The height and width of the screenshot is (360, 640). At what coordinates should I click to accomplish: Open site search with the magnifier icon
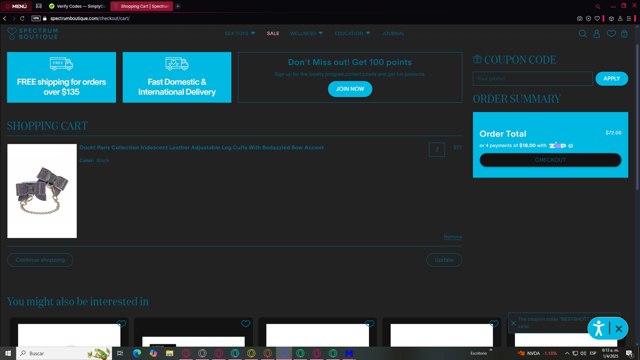pos(582,34)
